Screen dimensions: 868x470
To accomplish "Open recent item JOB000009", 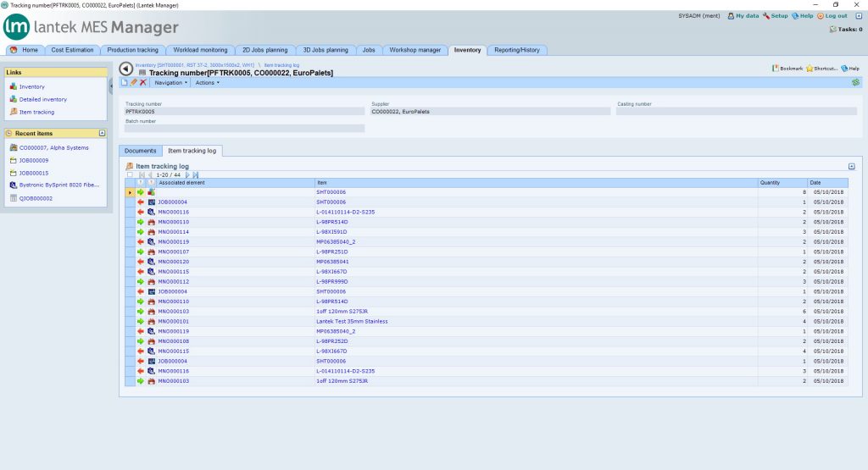I will tap(34, 160).
